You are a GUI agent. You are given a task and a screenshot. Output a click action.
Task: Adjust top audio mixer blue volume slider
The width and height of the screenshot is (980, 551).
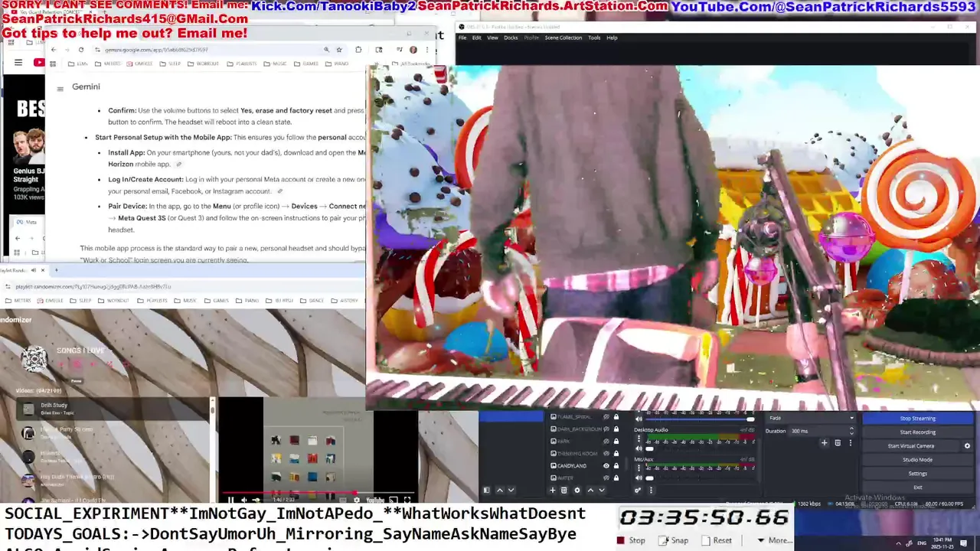pos(700,419)
